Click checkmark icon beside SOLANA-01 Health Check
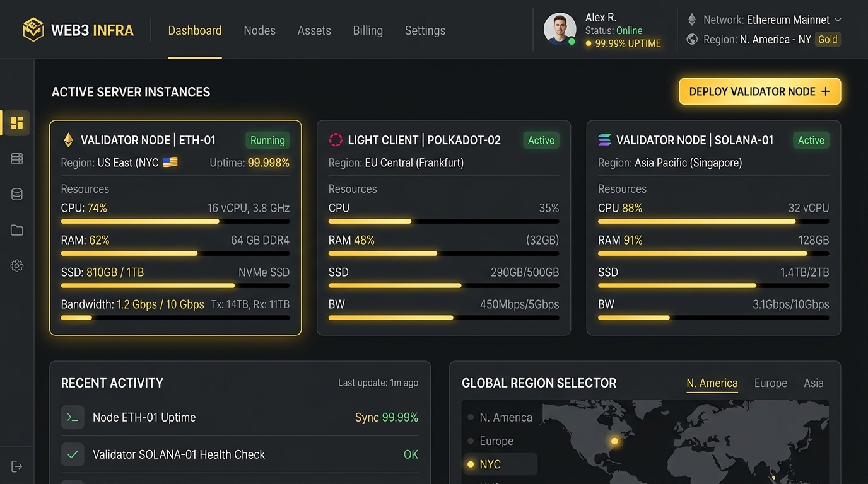This screenshot has width=868, height=484. [73, 454]
